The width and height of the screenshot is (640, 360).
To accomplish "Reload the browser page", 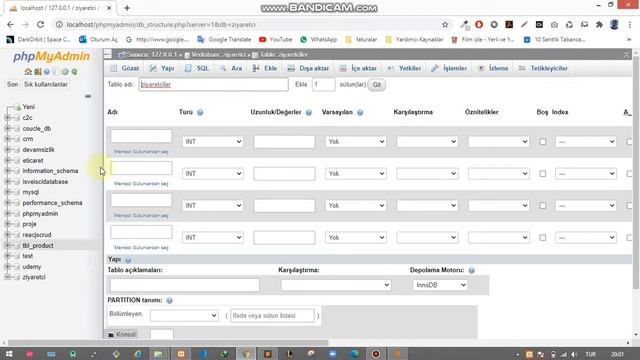I will (40, 24).
